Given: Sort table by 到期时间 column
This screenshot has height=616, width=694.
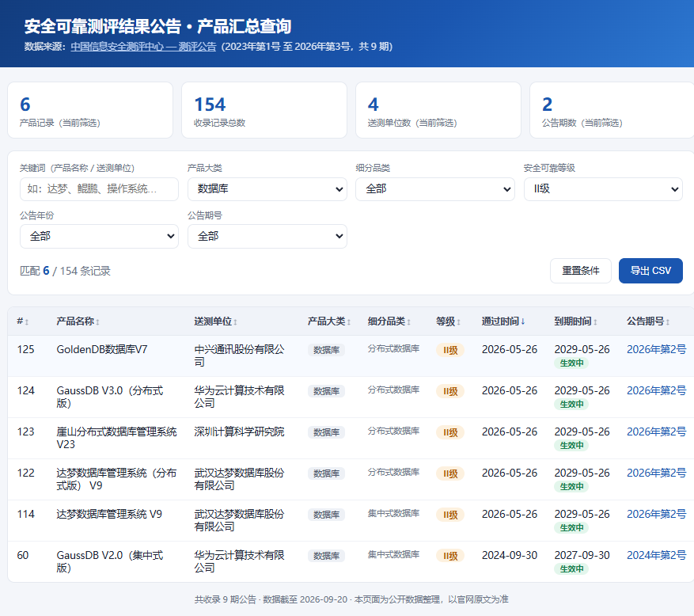Looking at the screenshot, I should coord(576,321).
